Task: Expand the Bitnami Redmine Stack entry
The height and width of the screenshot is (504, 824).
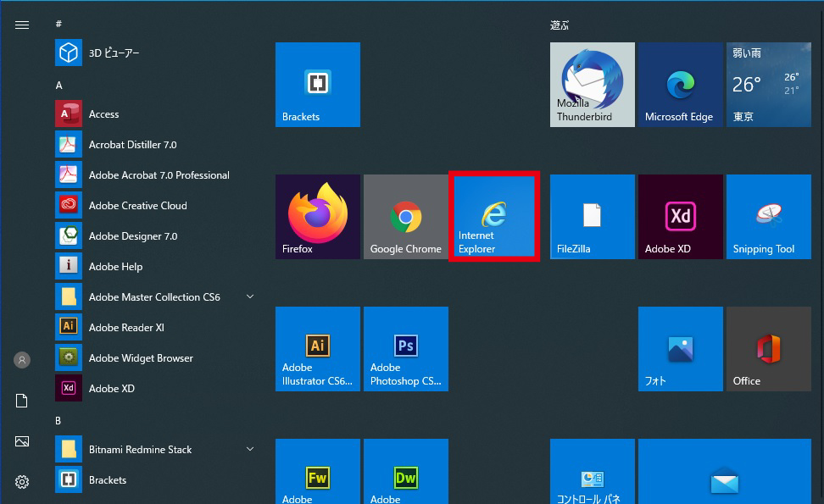Action: (250, 449)
